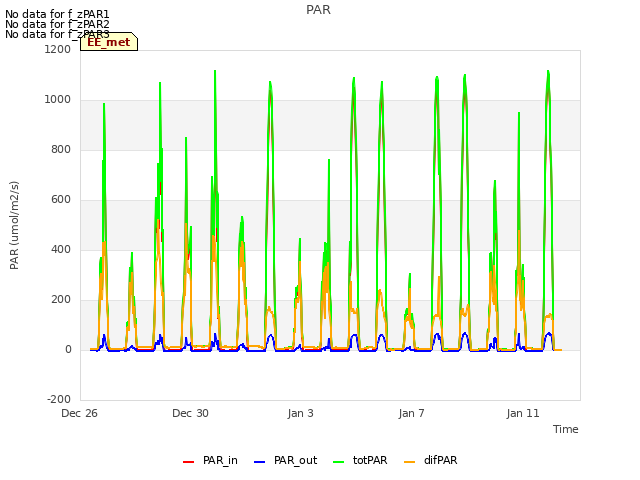Click the 400 y-axis tick label
The width and height of the screenshot is (640, 480).
[x=61, y=249]
